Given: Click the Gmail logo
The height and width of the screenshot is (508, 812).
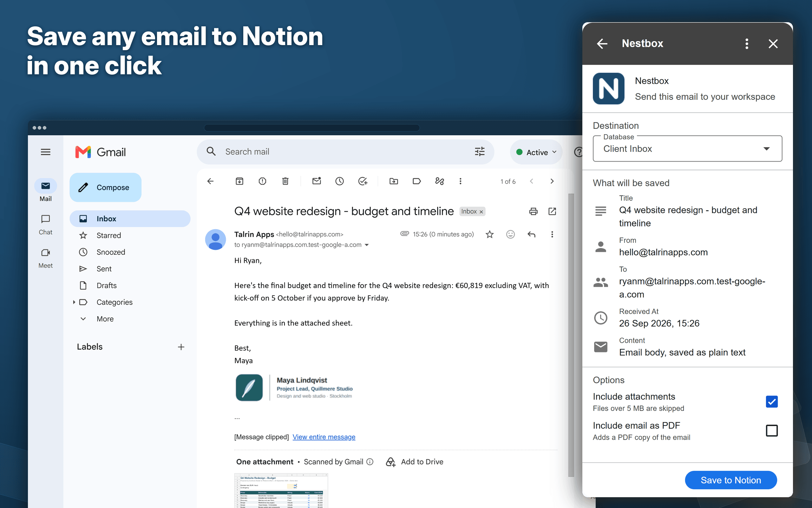Looking at the screenshot, I should [101, 152].
